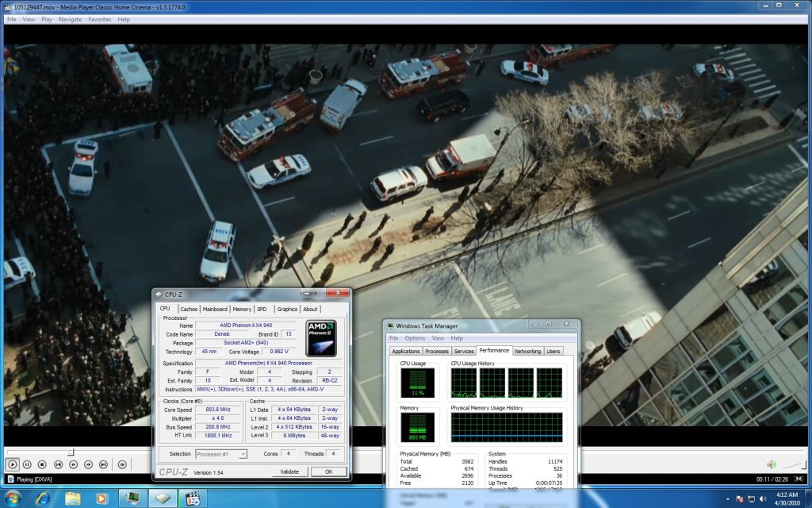
Task: Click the Memory meter showing 885 MB
Action: (x=417, y=427)
